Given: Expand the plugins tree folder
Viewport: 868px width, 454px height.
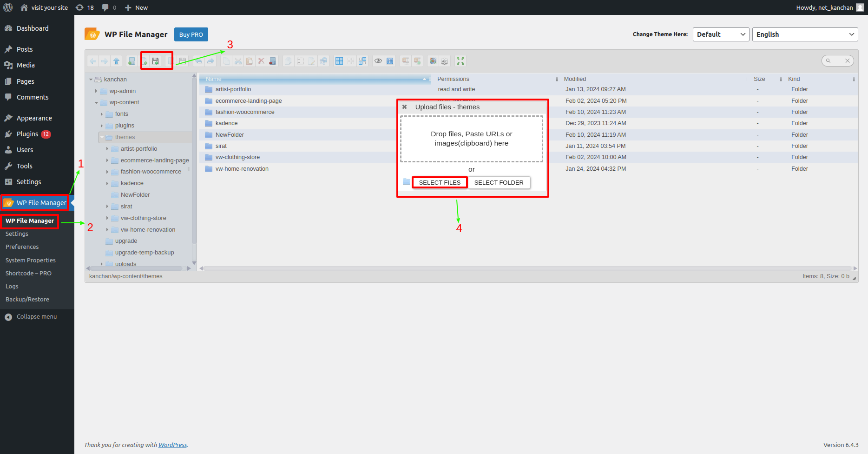Looking at the screenshot, I should pos(102,126).
